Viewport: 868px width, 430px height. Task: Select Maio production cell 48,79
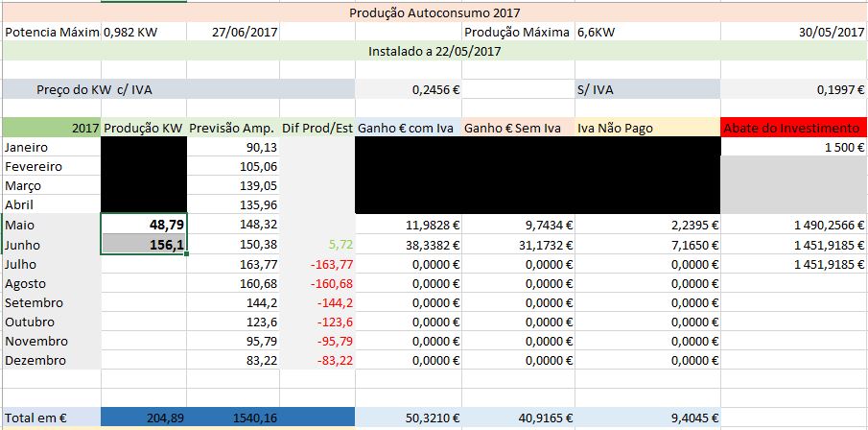144,225
